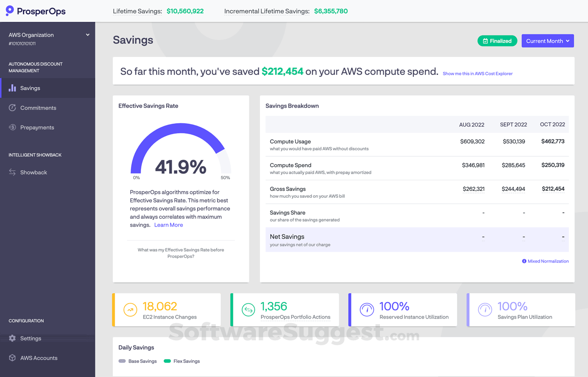Toggle the Flex Savings legend item
The image size is (588, 377).
(181, 361)
